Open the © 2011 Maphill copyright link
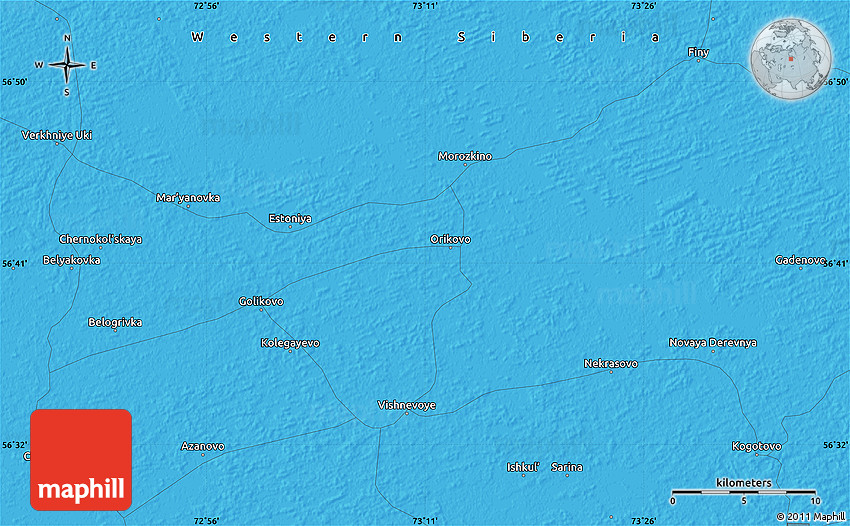The height and width of the screenshot is (526, 850). (x=810, y=517)
